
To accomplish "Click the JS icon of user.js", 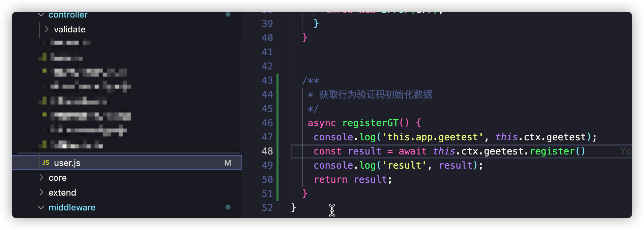I will point(46,163).
